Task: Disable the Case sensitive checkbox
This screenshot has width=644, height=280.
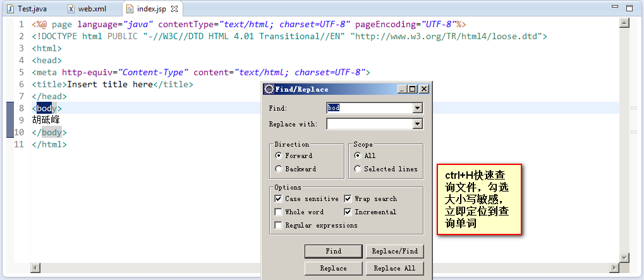Action: pos(279,198)
